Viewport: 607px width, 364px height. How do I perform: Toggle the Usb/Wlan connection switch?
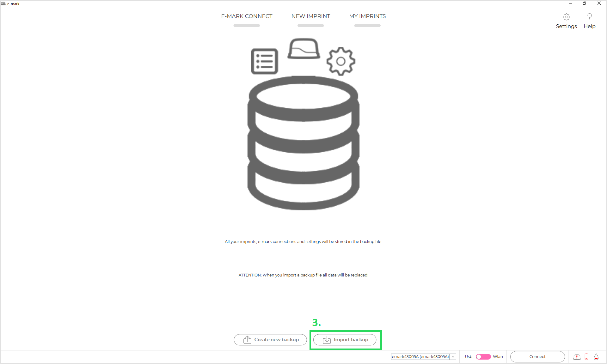(483, 357)
